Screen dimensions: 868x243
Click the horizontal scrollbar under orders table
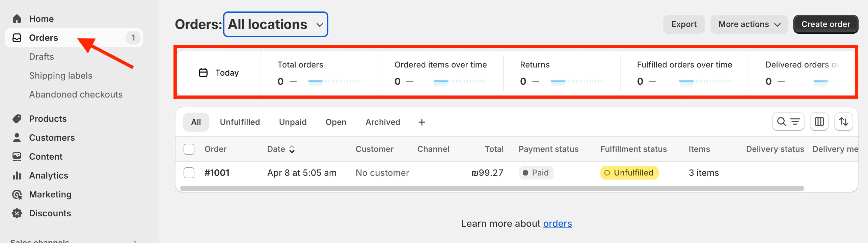(492, 188)
